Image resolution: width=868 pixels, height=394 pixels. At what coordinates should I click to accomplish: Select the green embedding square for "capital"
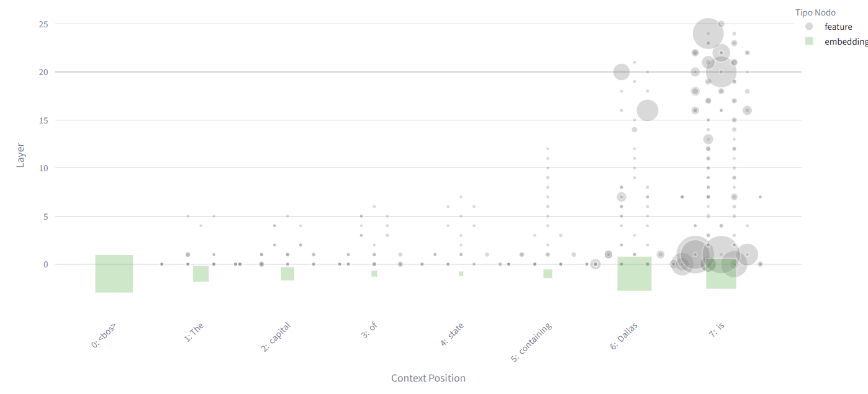[x=287, y=274]
